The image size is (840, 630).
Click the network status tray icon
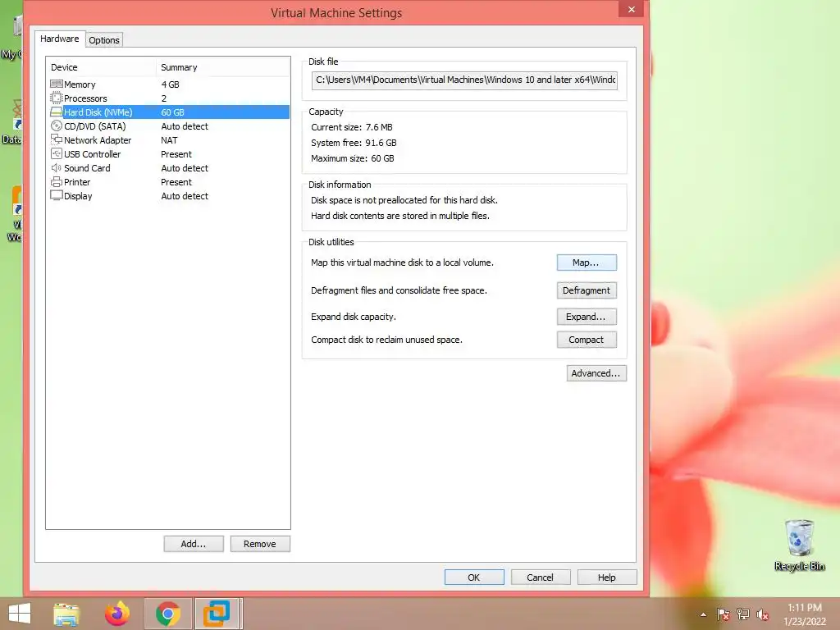pyautogui.click(x=743, y=614)
